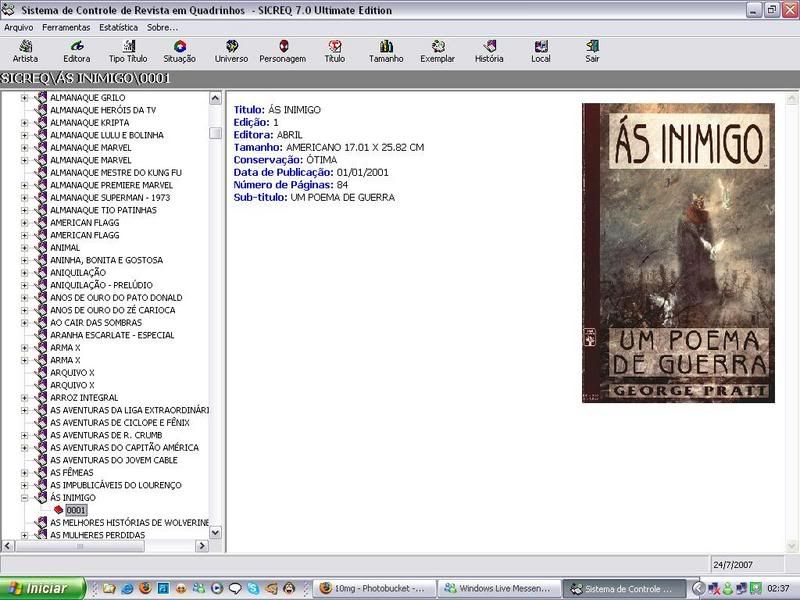Screen dimensions: 800x600
Task: Show hidden system tray icons
Action: (698, 588)
